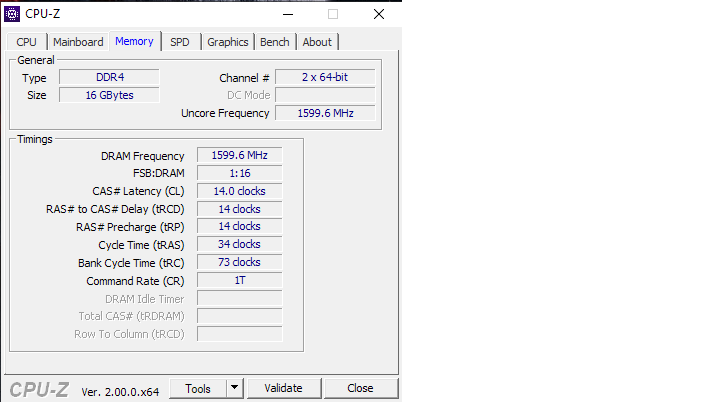Click the RAS# Precharge (tRP) label
720x402 pixels.
coord(130,227)
